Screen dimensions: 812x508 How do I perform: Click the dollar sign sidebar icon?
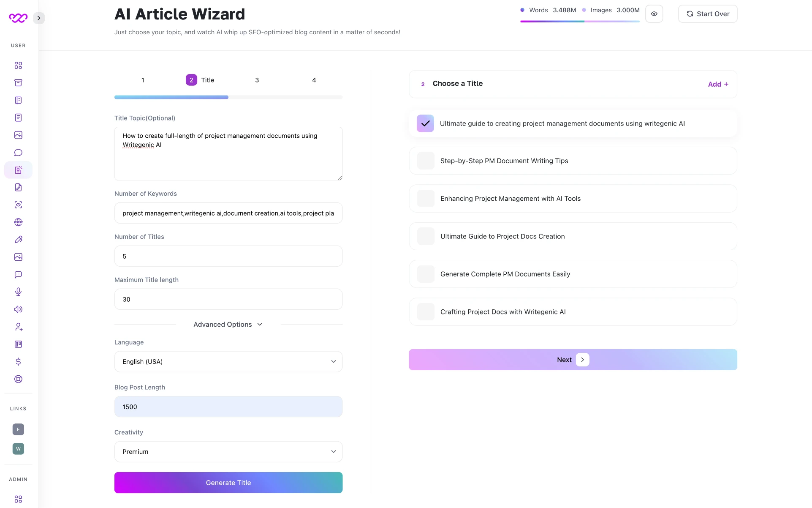point(18,362)
